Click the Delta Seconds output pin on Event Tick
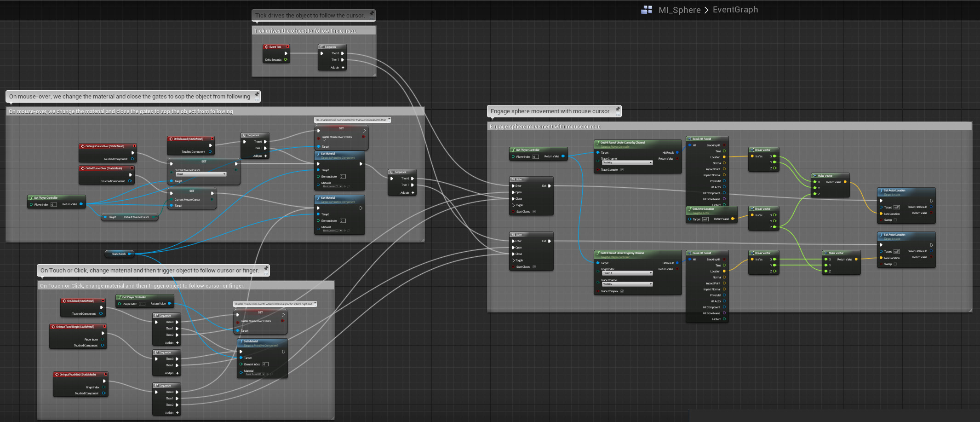Image resolution: width=980 pixels, height=422 pixels. (x=286, y=60)
